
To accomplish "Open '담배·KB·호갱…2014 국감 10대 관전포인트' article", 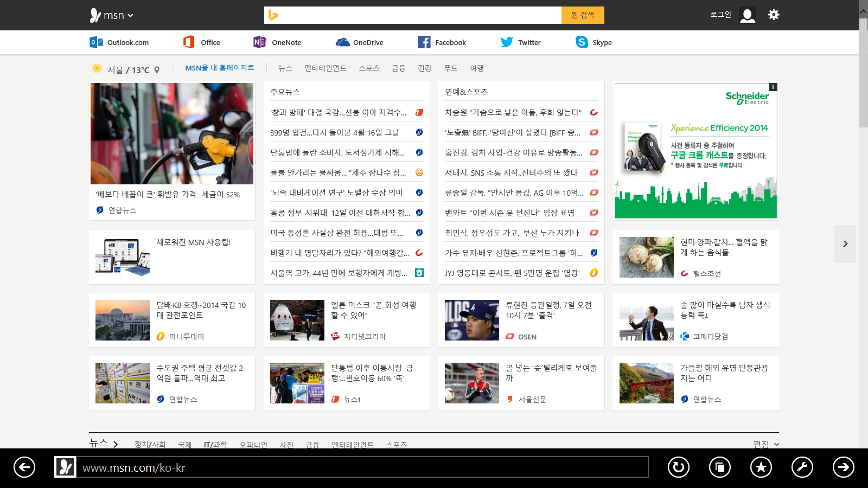I will [x=201, y=310].
